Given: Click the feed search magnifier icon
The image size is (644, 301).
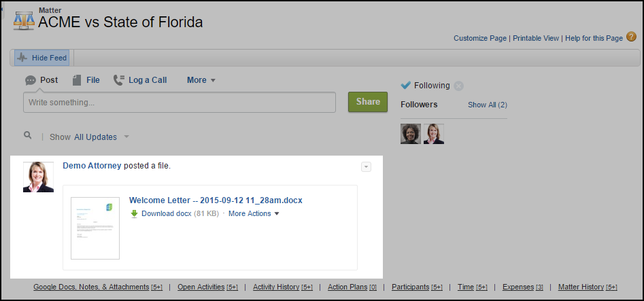Looking at the screenshot, I should click(x=28, y=136).
